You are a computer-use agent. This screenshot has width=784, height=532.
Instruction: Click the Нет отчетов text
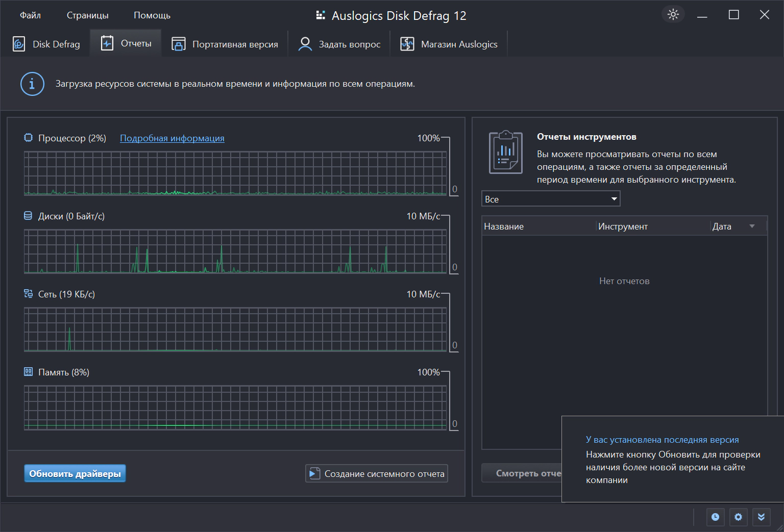pyautogui.click(x=624, y=281)
